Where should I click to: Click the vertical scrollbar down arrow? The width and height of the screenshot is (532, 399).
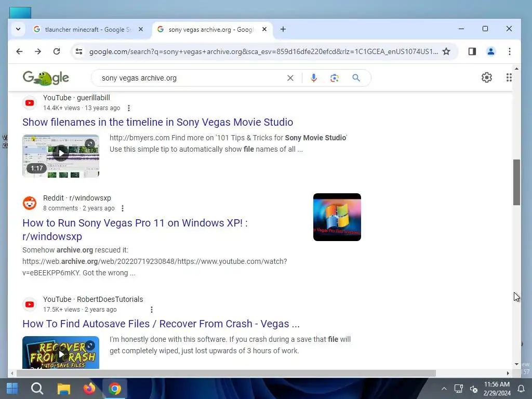[x=516, y=364]
